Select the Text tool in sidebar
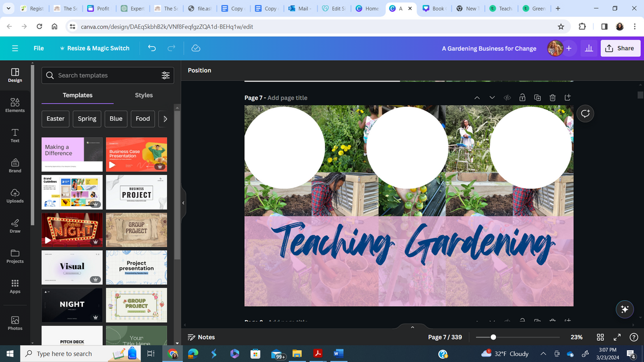The image size is (644, 362). click(15, 135)
